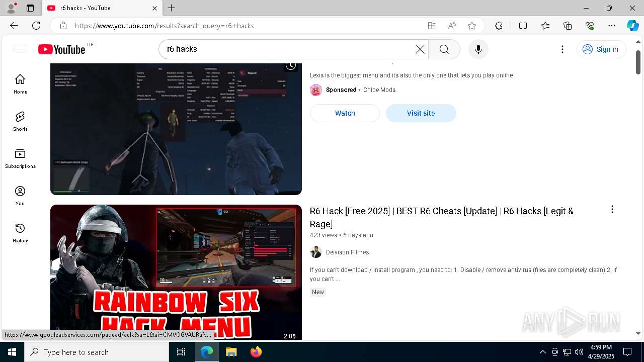
Task: Launch Firefox from the taskbar
Action: point(256,352)
